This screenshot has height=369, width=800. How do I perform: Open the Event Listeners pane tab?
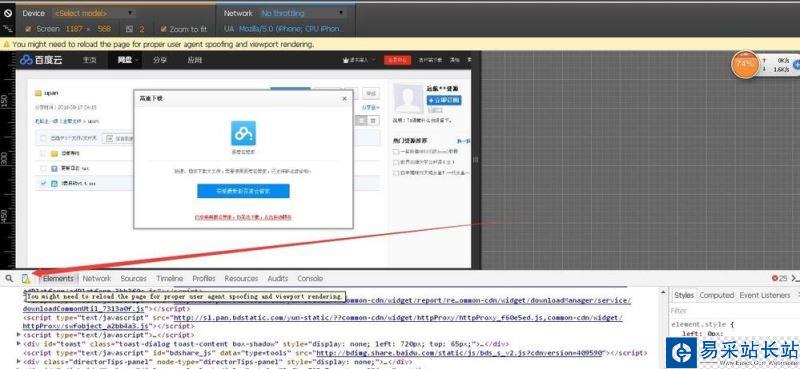pyautogui.click(x=764, y=295)
